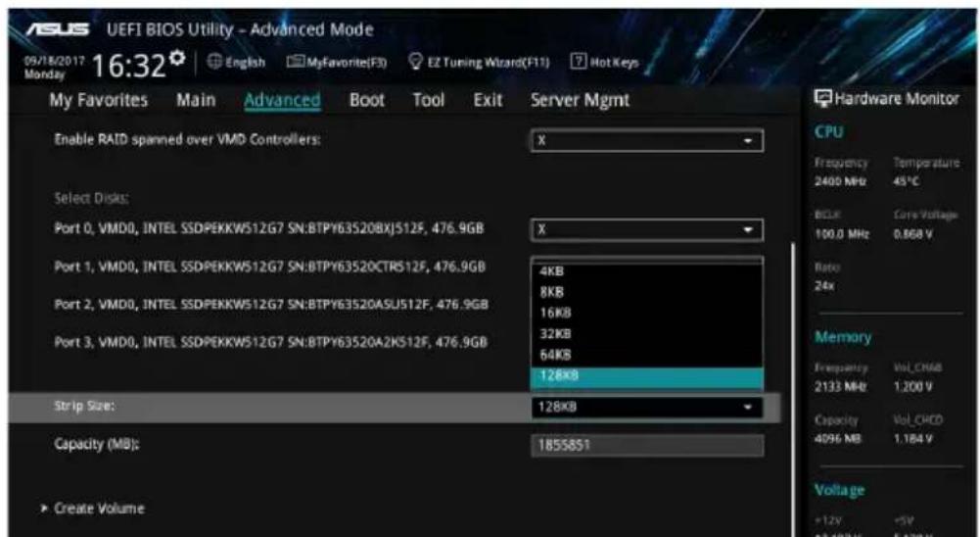Click the 45°C temperature value
This screenshot has height=537, width=980.
(x=907, y=181)
